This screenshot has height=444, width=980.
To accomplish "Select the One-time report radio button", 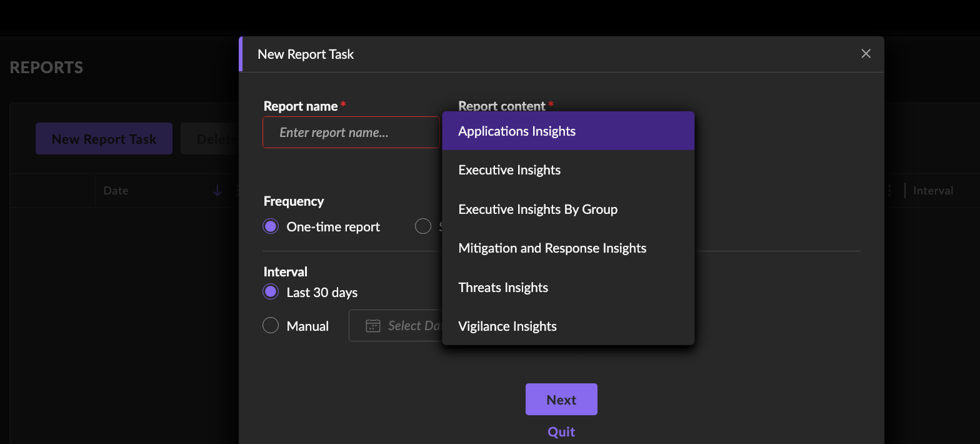I will pos(271,226).
